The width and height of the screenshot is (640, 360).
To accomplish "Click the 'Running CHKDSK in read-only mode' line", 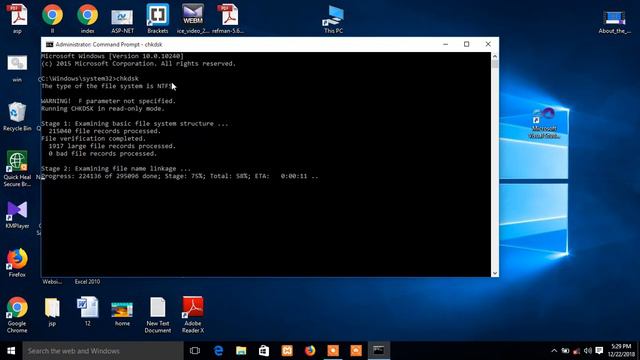I will click(x=103, y=109).
